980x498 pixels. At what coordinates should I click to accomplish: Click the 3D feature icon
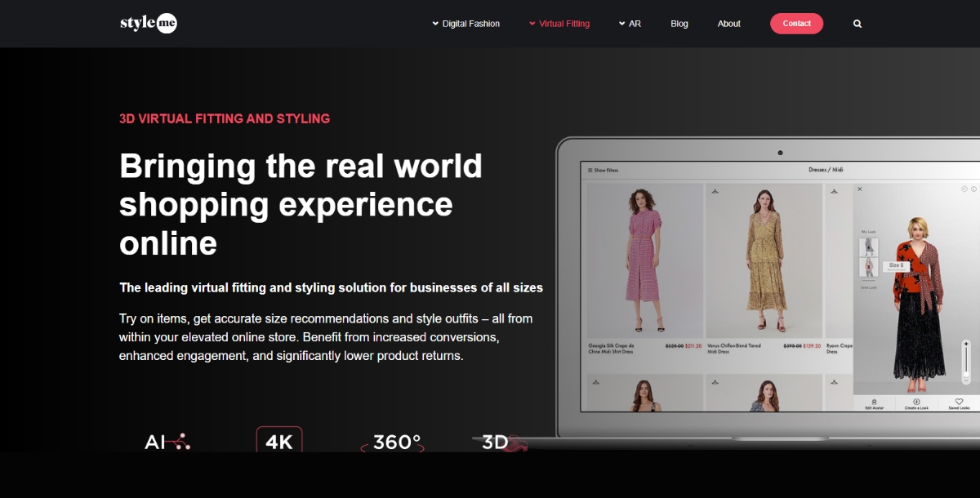(x=504, y=442)
